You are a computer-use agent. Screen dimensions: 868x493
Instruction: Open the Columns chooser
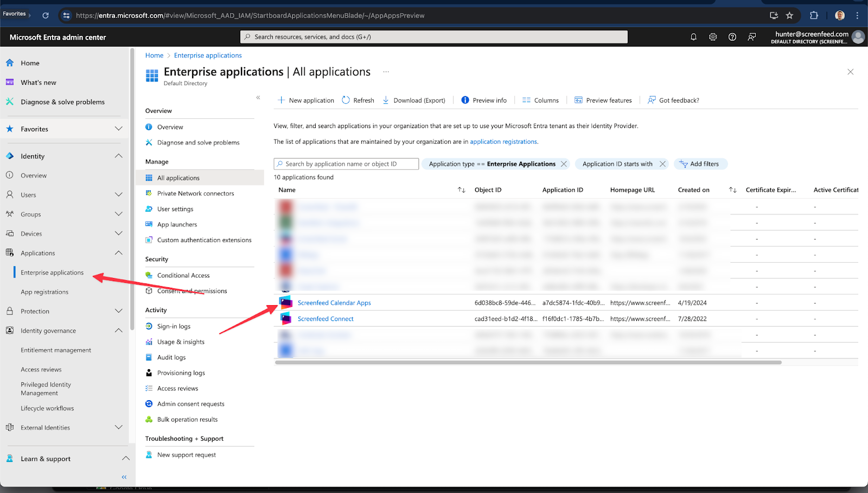(x=540, y=100)
